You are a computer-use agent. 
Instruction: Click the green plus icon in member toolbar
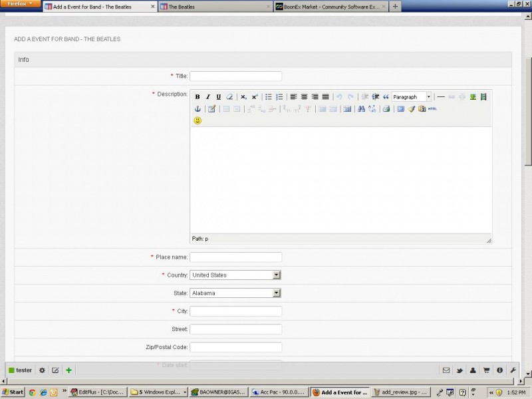point(69,370)
